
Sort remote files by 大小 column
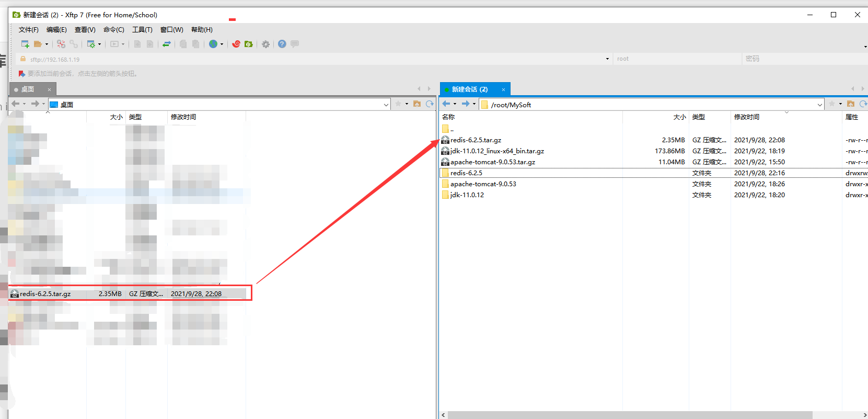tap(656, 117)
